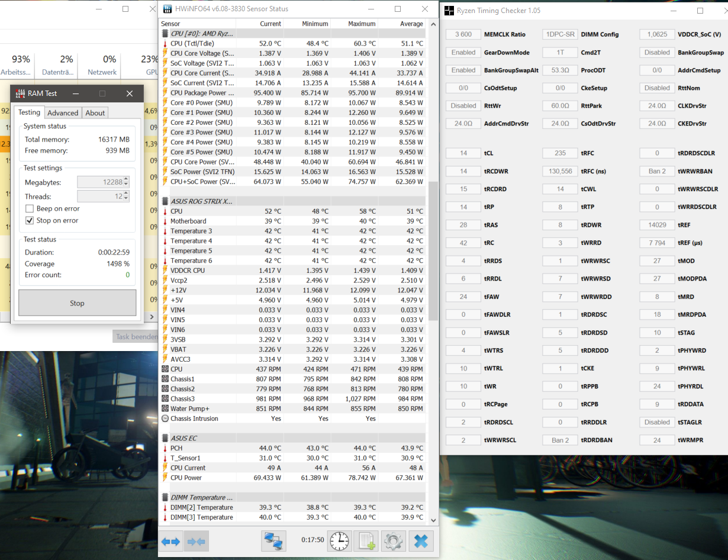Click Task beenden button in Task Manager

tap(136, 336)
